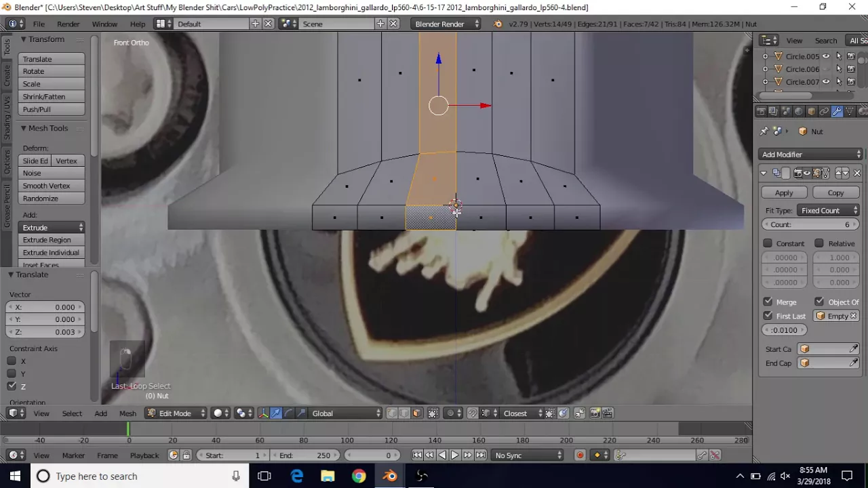
Task: Open the timeline Marker menu
Action: pos(73,455)
